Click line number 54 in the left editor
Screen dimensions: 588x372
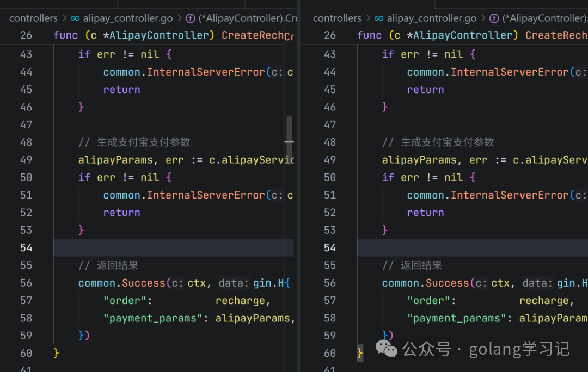tap(26, 247)
